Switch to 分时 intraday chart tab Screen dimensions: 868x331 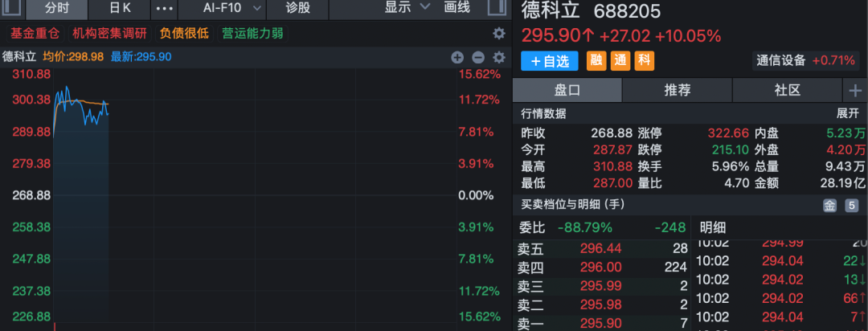click(x=57, y=8)
